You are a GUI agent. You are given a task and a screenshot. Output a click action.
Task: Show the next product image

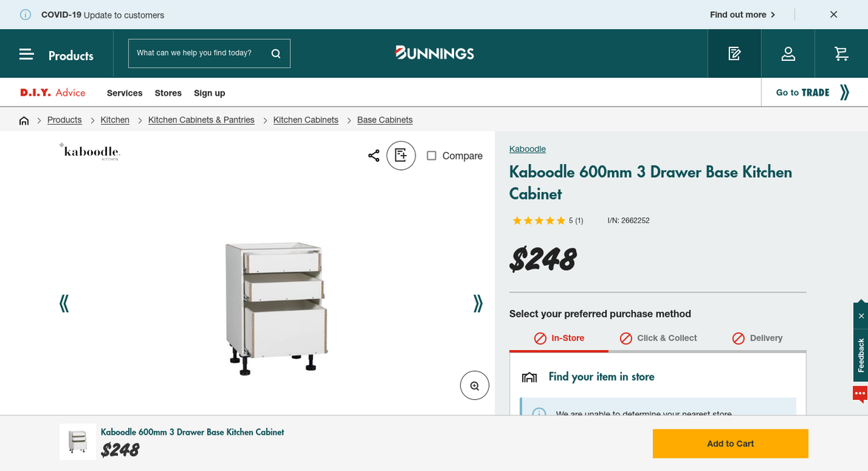[x=478, y=303]
